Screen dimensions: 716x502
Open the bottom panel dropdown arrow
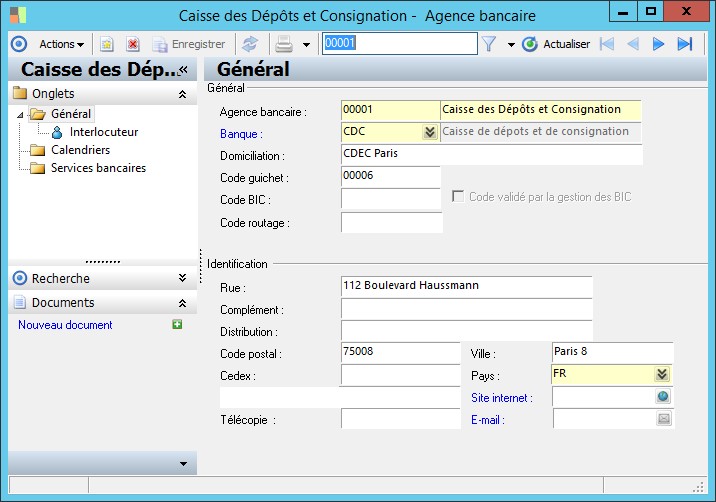click(183, 464)
